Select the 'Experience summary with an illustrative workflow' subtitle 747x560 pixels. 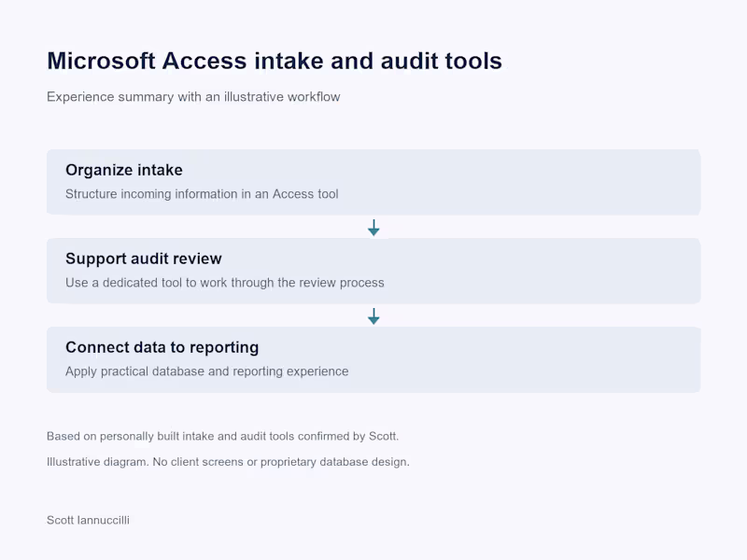coord(193,97)
